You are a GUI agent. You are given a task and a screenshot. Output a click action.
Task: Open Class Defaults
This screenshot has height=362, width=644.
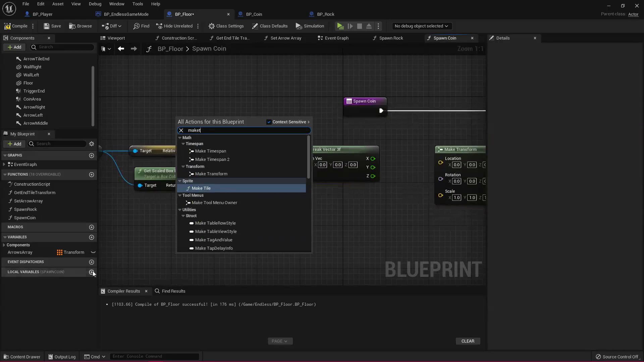point(270,26)
